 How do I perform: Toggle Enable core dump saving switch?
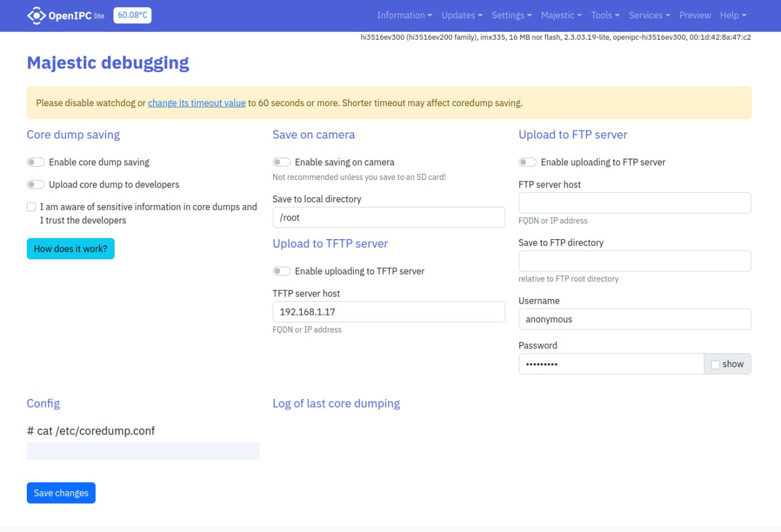[x=36, y=162]
